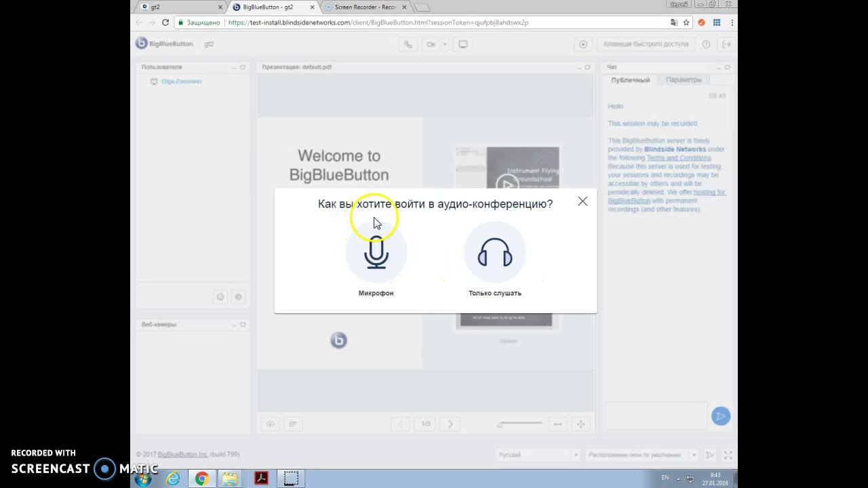868x488 pixels.
Task: Open the BigBlueButton Inc. footer link
Action: (x=182, y=455)
